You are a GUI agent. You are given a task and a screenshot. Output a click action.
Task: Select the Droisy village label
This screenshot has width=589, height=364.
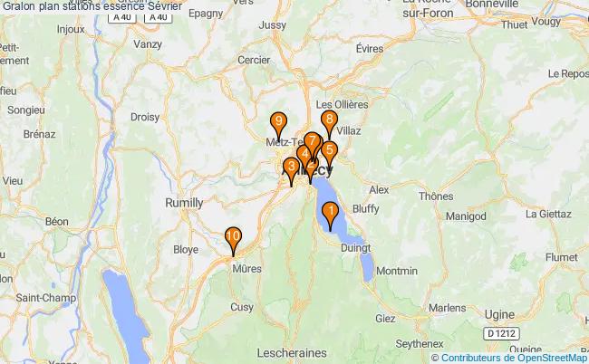click(145, 117)
